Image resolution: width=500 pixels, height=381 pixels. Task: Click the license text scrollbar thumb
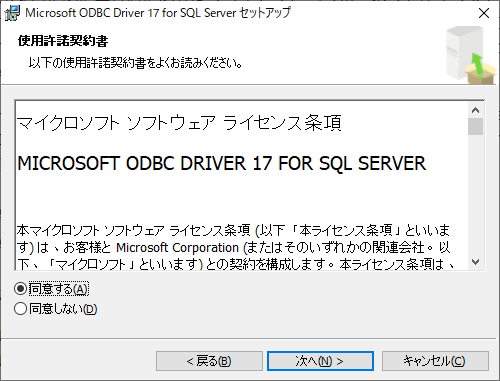coord(475,126)
